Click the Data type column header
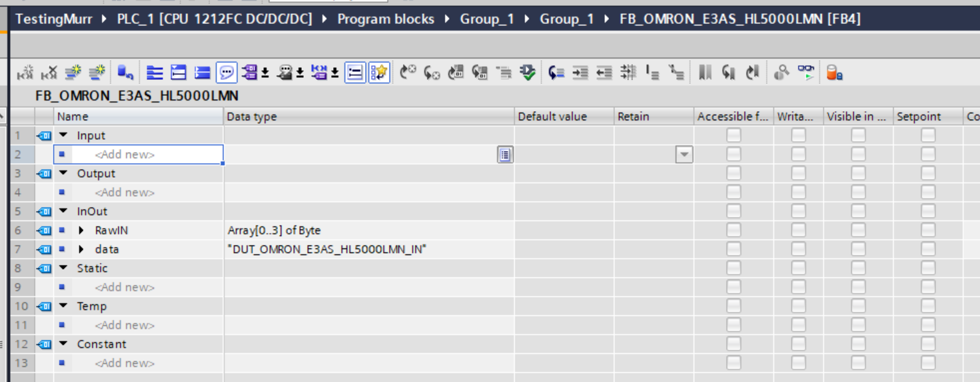This screenshot has height=382, width=980. [369, 116]
